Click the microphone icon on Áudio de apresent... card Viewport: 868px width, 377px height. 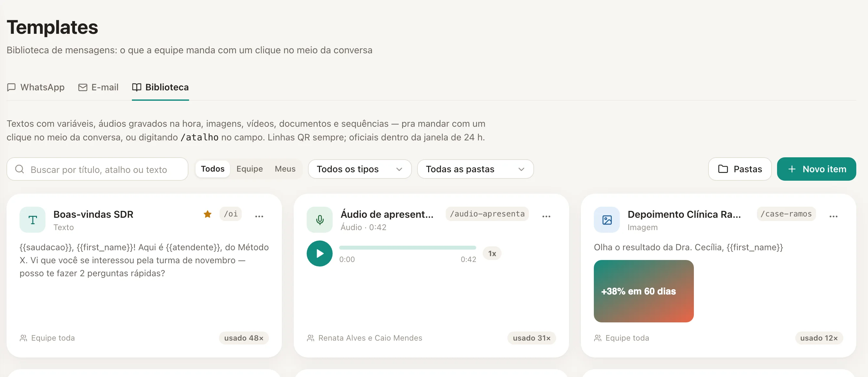click(x=319, y=220)
